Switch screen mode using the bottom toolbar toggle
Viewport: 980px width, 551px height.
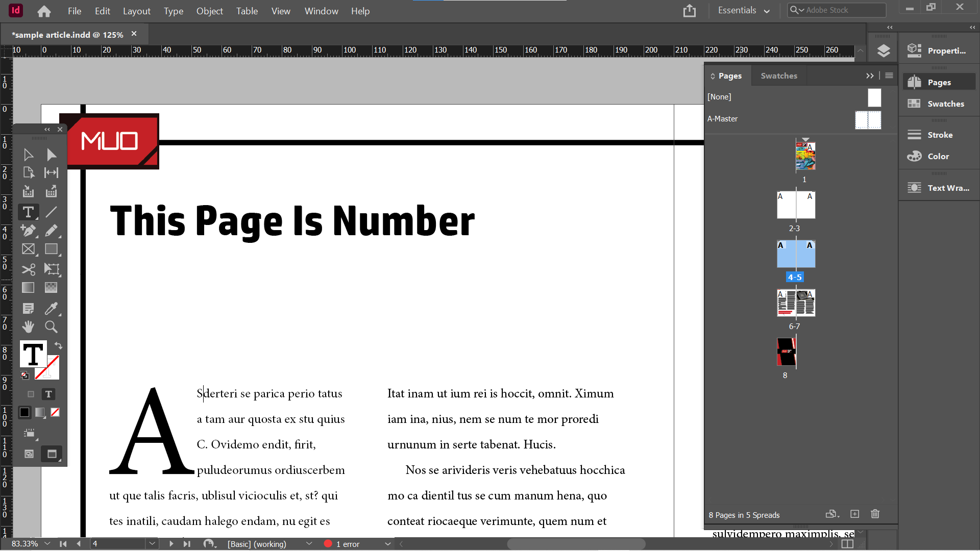pos(51,454)
